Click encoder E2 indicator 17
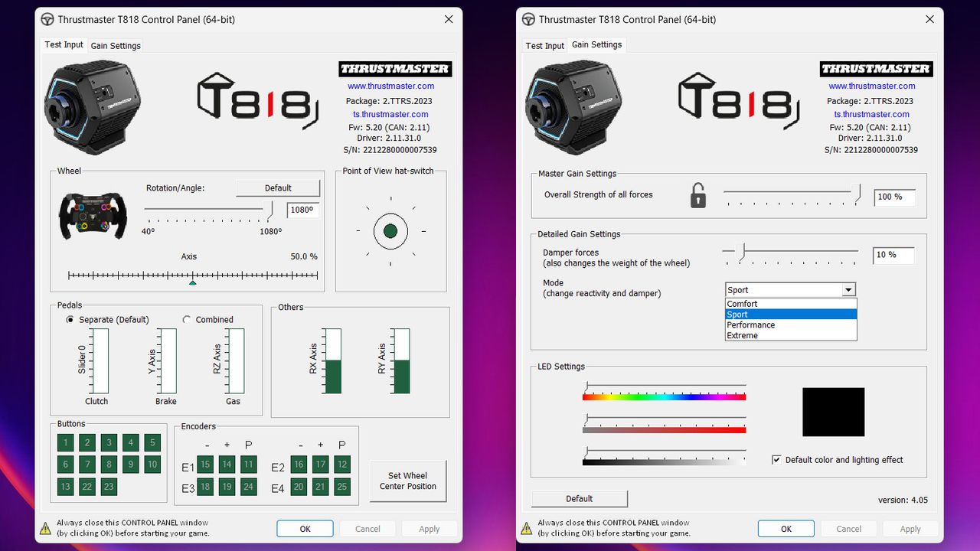The width and height of the screenshot is (980, 551). click(x=320, y=464)
